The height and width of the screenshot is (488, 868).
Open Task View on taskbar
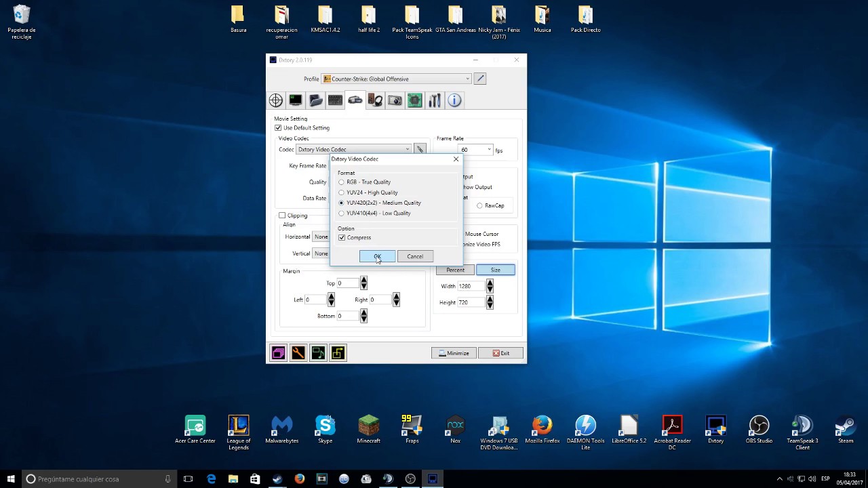[188, 479]
